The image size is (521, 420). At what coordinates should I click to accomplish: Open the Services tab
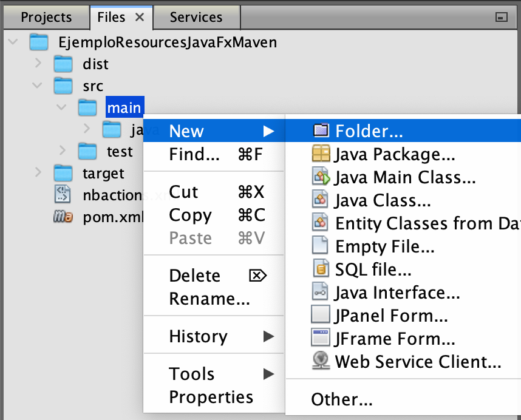[196, 18]
